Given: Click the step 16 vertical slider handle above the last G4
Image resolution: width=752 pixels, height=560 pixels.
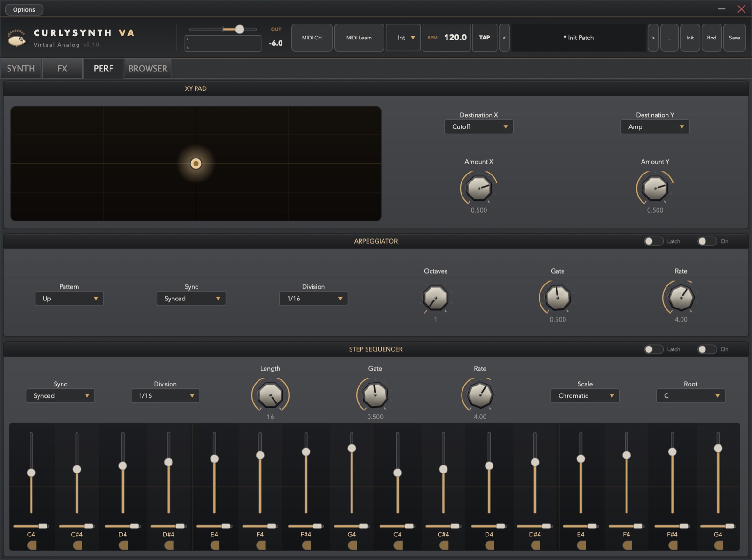Looking at the screenshot, I should tap(718, 448).
